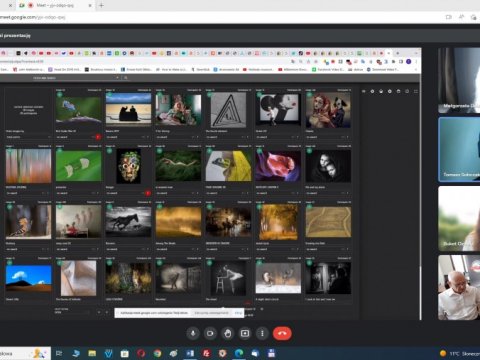The image size is (480, 360).
Task: Open the boat silhouette at sunset thumbnail
Action: 128,109
